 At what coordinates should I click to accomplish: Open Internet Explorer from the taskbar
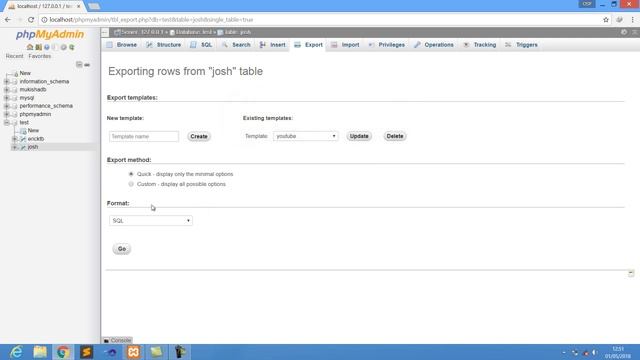point(16,352)
